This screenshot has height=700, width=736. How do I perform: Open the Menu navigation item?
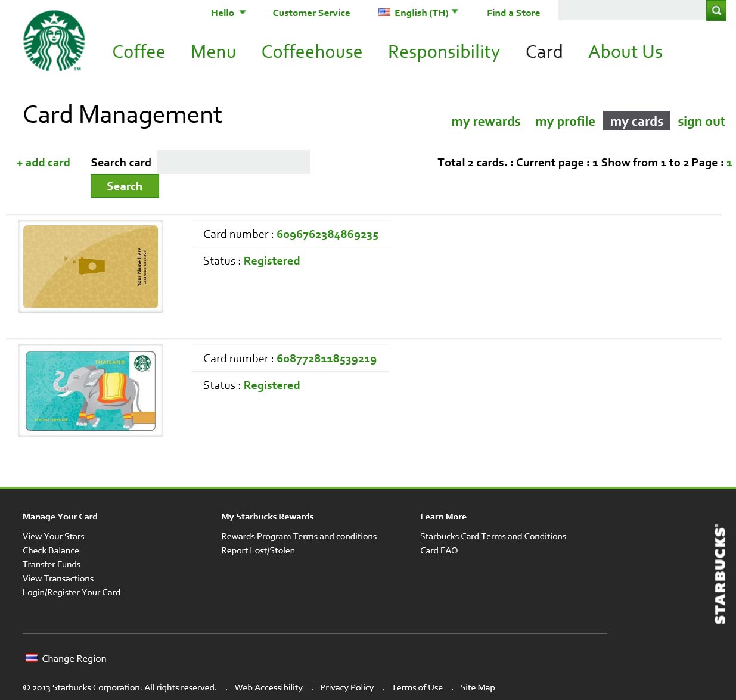click(x=213, y=52)
